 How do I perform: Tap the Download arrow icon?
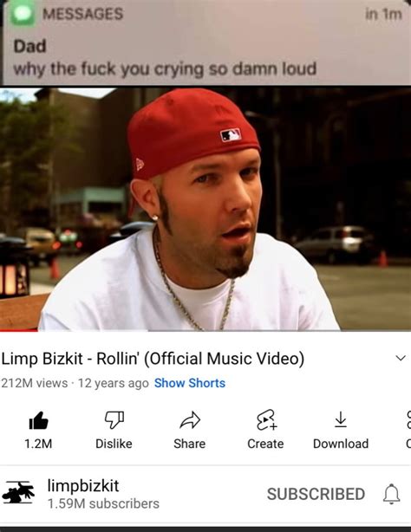341,419
